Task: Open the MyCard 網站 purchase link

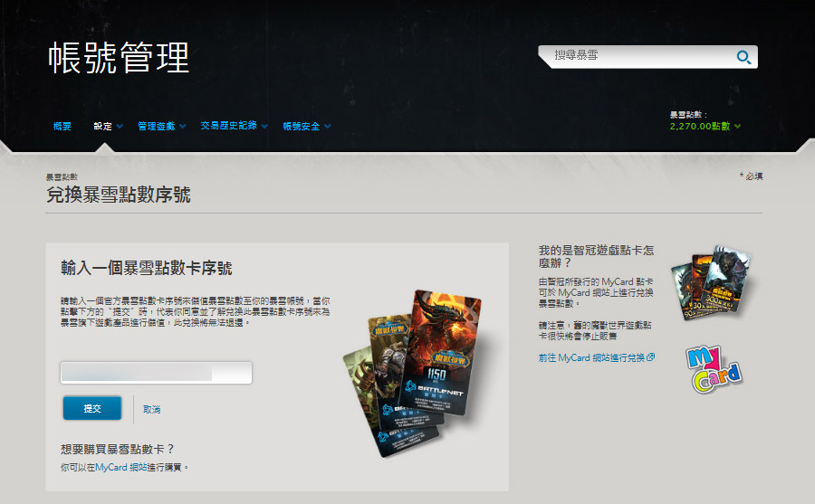Action: point(121,467)
